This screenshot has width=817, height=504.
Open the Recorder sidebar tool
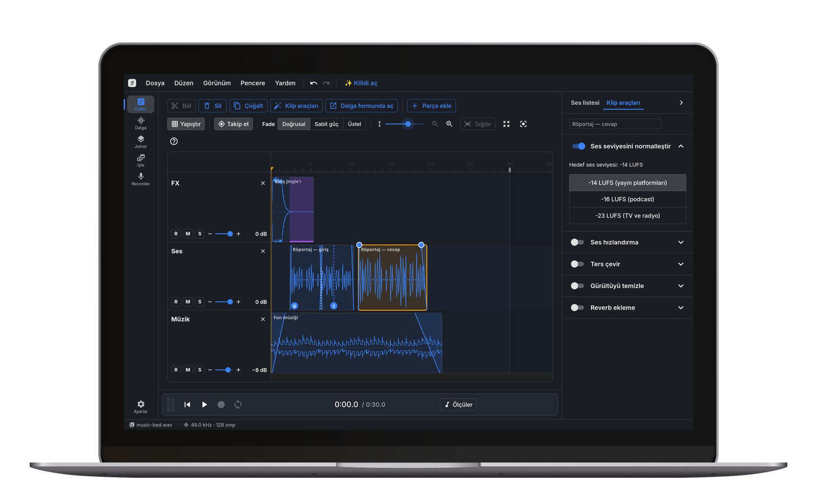point(140,179)
